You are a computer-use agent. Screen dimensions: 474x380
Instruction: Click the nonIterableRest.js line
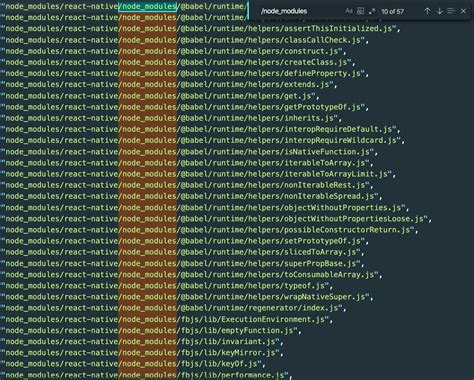pyautogui.click(x=187, y=185)
